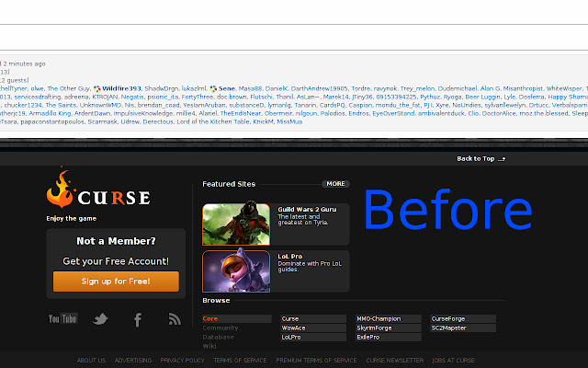Open ShadwDrgn's profile link
Screen dimensions: 588x368
[x=162, y=88]
